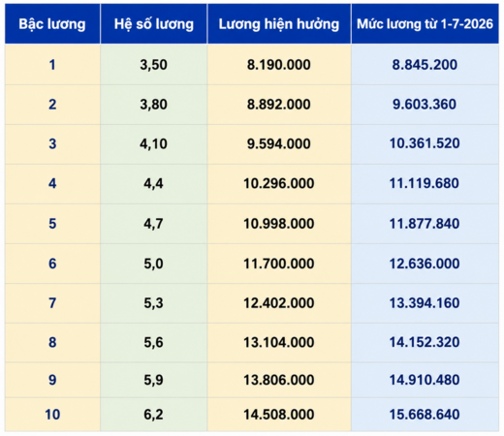Click salary grade 10 cell

(x=52, y=415)
